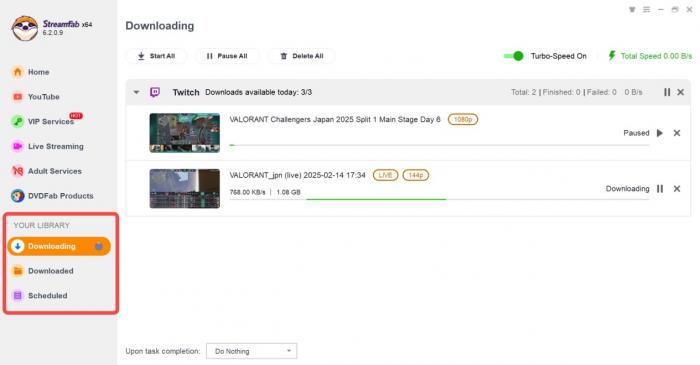Select Downloading in Your Library
The image size is (700, 365).
pos(59,246)
